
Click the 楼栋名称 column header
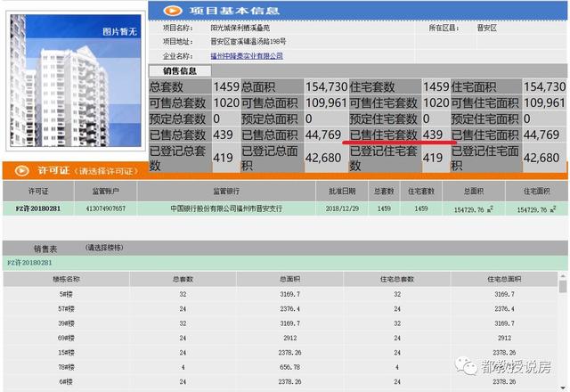coord(66,279)
